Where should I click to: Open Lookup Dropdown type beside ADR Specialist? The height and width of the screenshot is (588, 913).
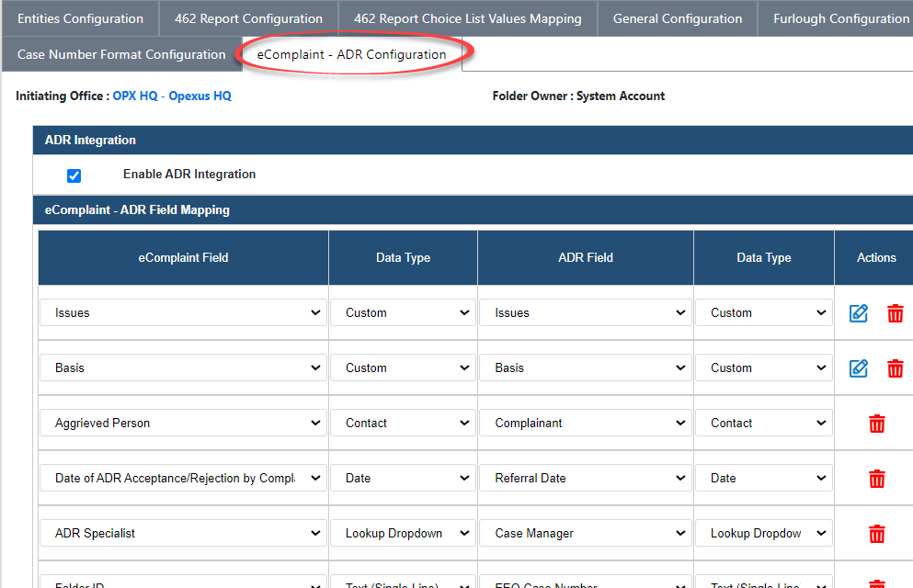pyautogui.click(x=403, y=533)
